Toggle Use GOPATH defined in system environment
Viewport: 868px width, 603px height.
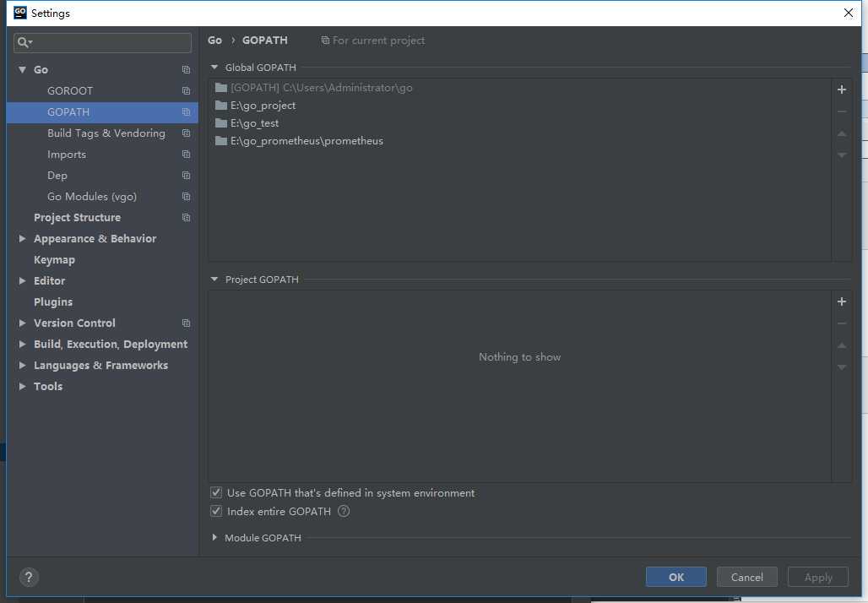point(216,492)
